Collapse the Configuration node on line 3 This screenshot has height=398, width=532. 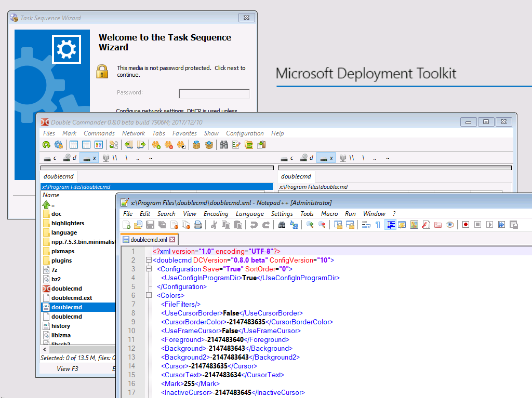[149, 269]
